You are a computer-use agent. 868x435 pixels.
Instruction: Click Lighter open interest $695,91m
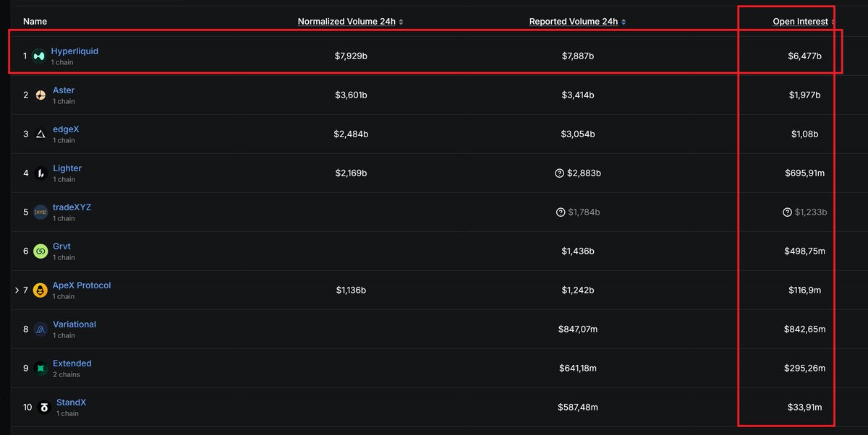tap(805, 173)
